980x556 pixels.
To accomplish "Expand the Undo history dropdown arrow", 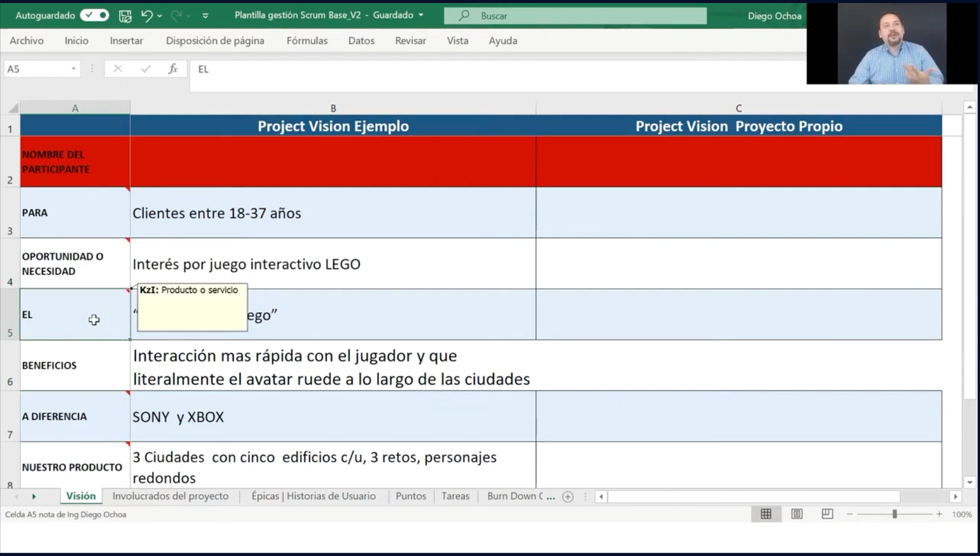I will click(x=160, y=16).
